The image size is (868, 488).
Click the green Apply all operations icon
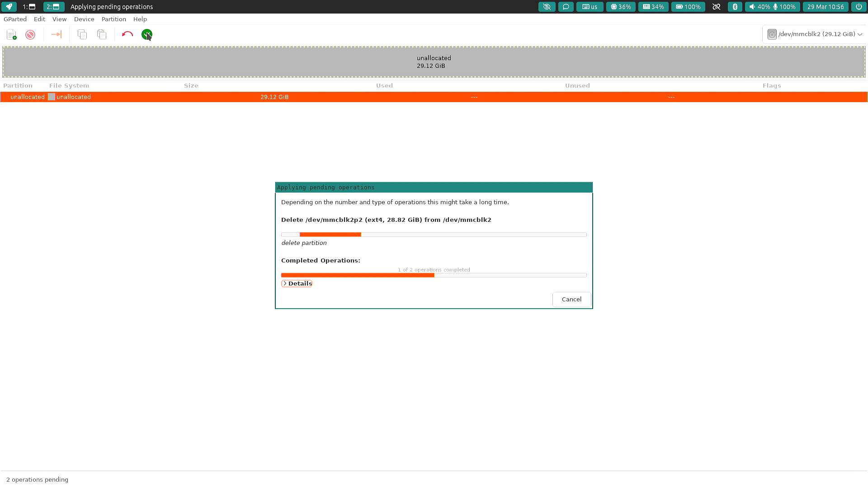tap(147, 34)
